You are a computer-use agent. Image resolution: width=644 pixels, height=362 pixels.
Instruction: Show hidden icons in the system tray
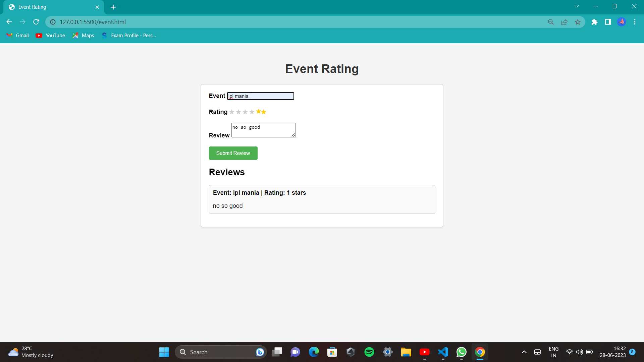tap(524, 352)
